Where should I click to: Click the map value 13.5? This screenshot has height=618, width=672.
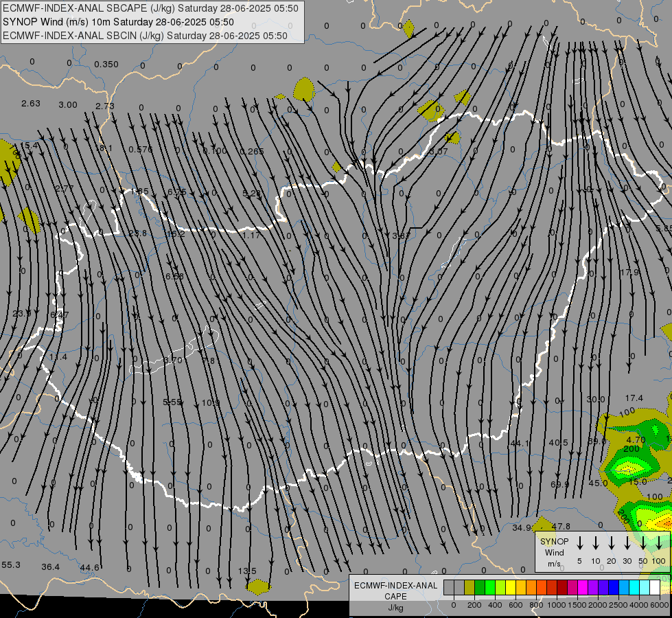coord(247,571)
